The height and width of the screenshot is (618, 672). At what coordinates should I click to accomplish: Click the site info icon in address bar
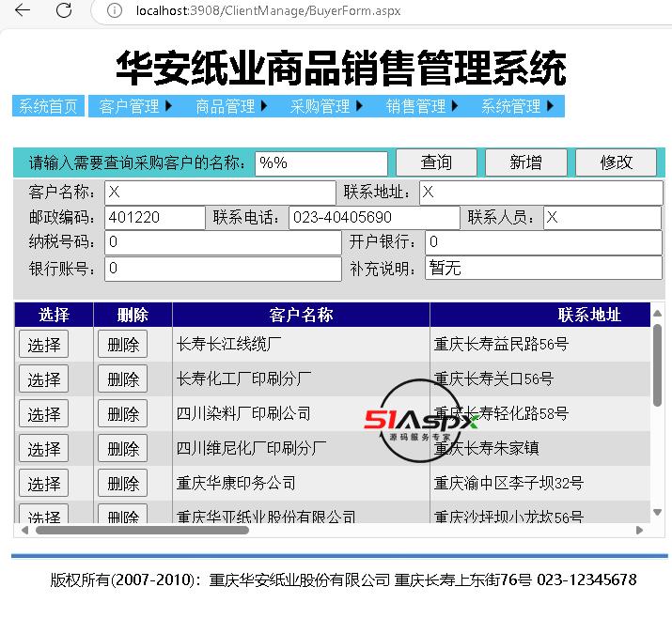(114, 10)
